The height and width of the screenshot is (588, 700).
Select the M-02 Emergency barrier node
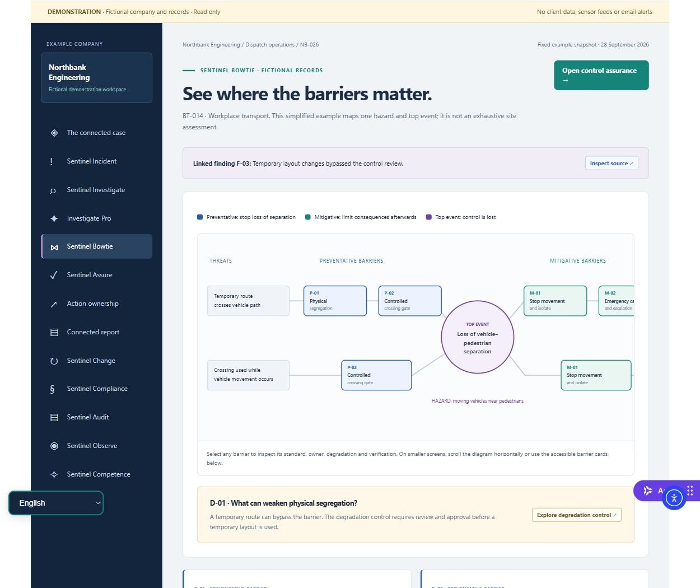[x=616, y=301]
